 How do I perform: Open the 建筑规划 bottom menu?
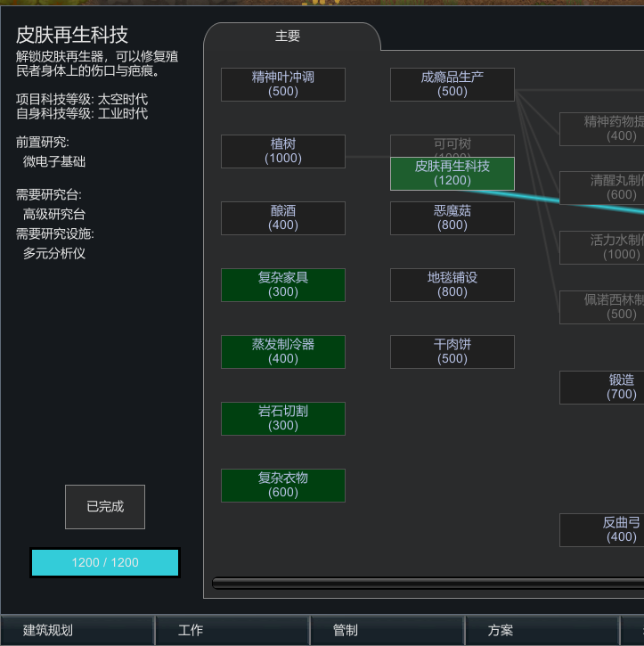click(x=77, y=630)
